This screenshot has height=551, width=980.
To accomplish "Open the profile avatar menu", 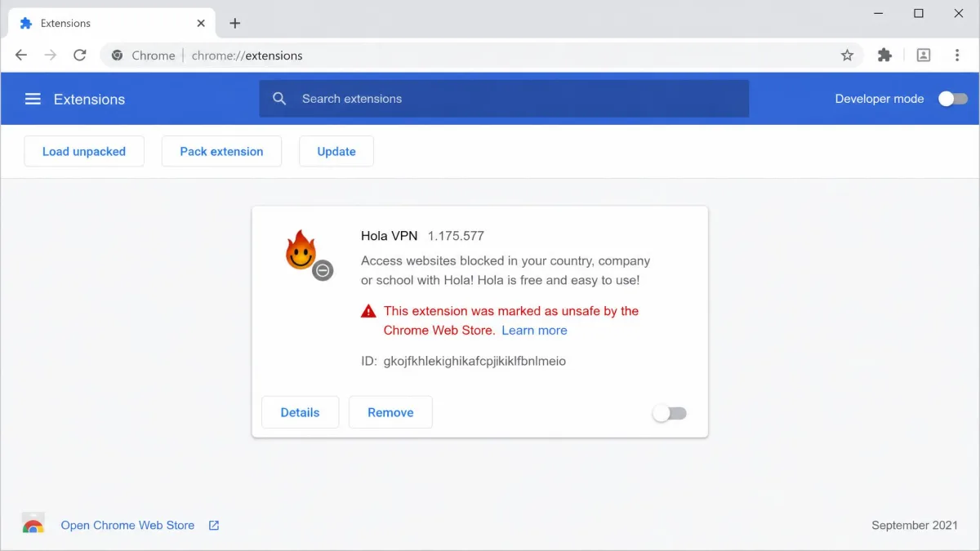I will coord(924,56).
